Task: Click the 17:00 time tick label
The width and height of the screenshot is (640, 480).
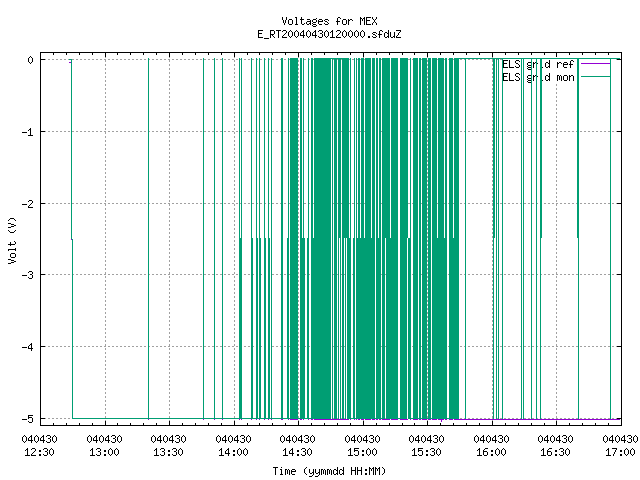Action: 620,452
